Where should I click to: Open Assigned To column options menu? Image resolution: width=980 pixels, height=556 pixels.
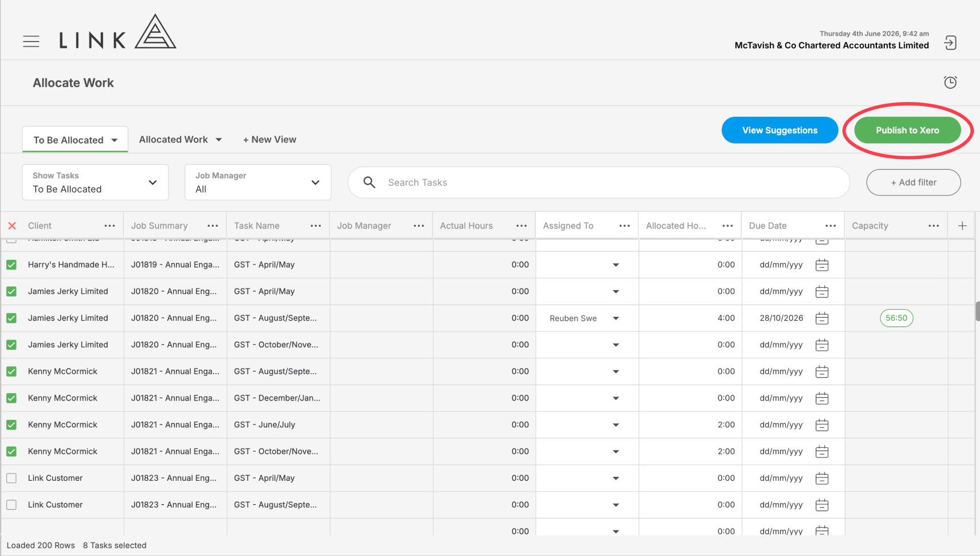624,226
